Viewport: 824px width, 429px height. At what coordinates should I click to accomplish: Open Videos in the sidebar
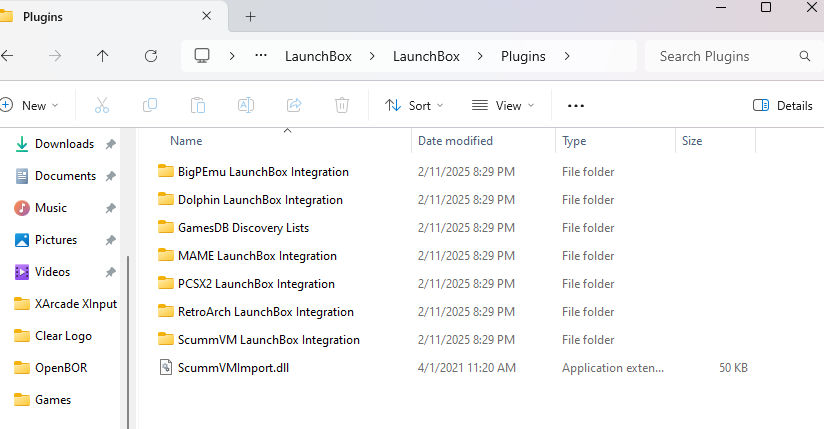pyautogui.click(x=52, y=272)
